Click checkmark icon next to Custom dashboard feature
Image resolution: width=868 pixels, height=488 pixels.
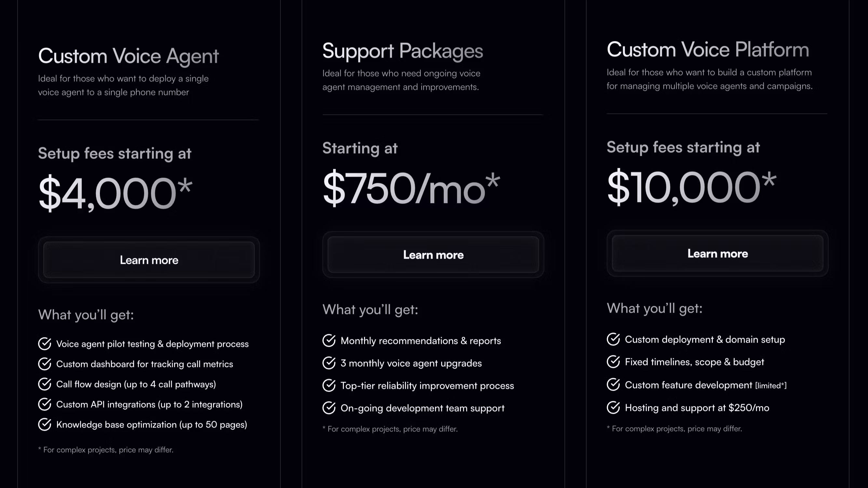(45, 364)
